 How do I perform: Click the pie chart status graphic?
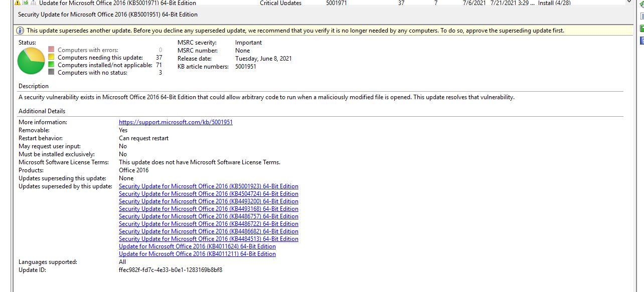coord(31,60)
